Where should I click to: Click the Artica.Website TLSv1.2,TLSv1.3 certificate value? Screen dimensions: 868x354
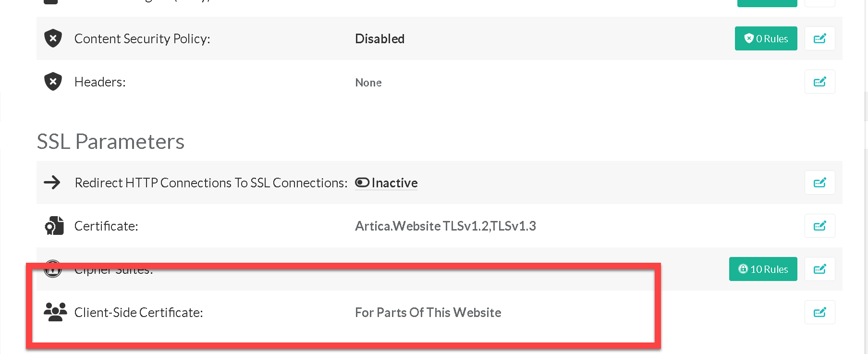pyautogui.click(x=445, y=226)
